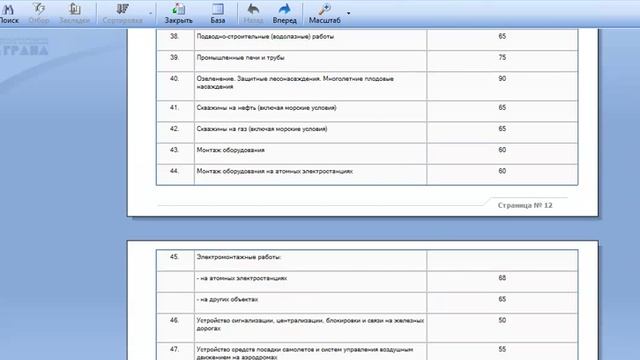
Task: Select row 39 Промышленные печи и трубы
Action: [240, 58]
